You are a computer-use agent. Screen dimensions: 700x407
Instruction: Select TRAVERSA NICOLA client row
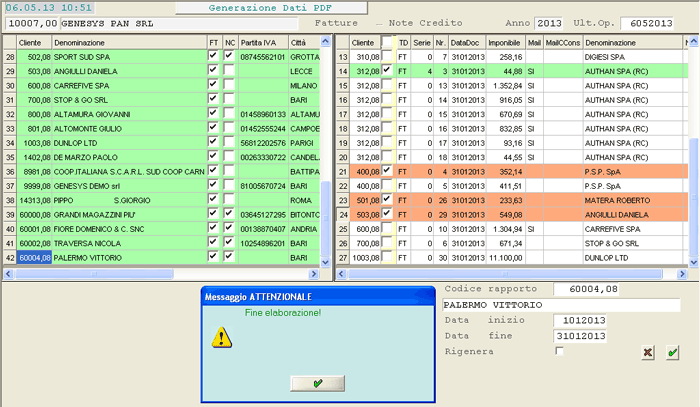pos(161,244)
